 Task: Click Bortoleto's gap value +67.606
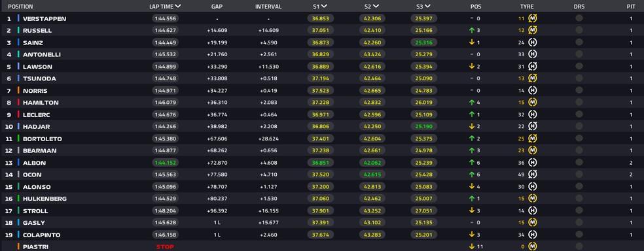coord(217,139)
